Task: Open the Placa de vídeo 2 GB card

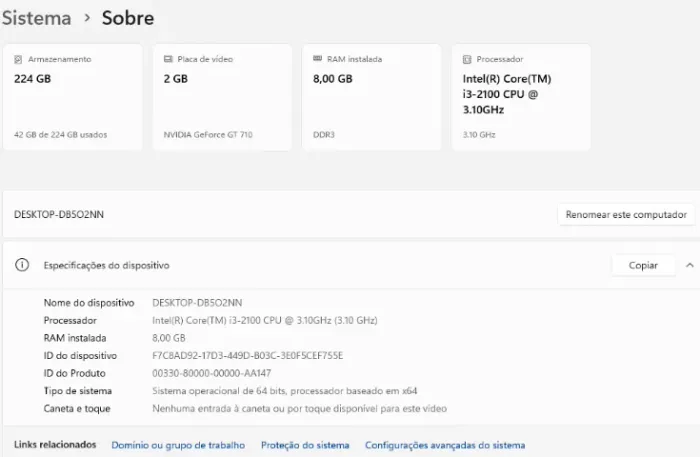Action: (x=222, y=97)
